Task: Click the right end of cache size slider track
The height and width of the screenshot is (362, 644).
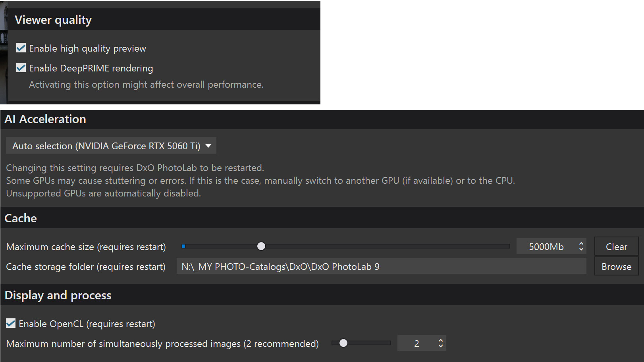Action: click(507, 246)
